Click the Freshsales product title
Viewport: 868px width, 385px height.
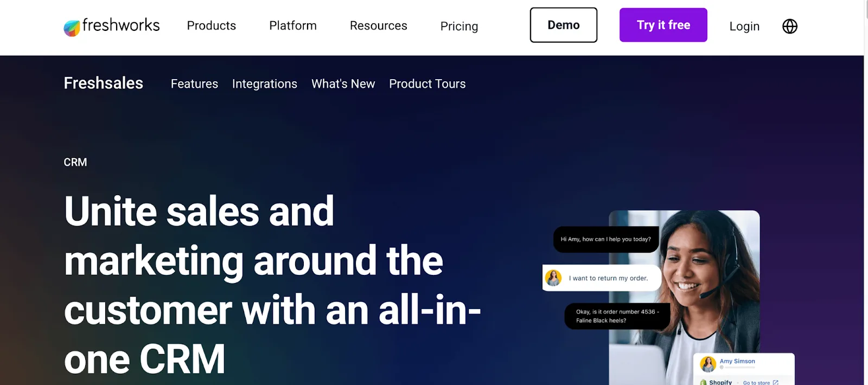[104, 83]
